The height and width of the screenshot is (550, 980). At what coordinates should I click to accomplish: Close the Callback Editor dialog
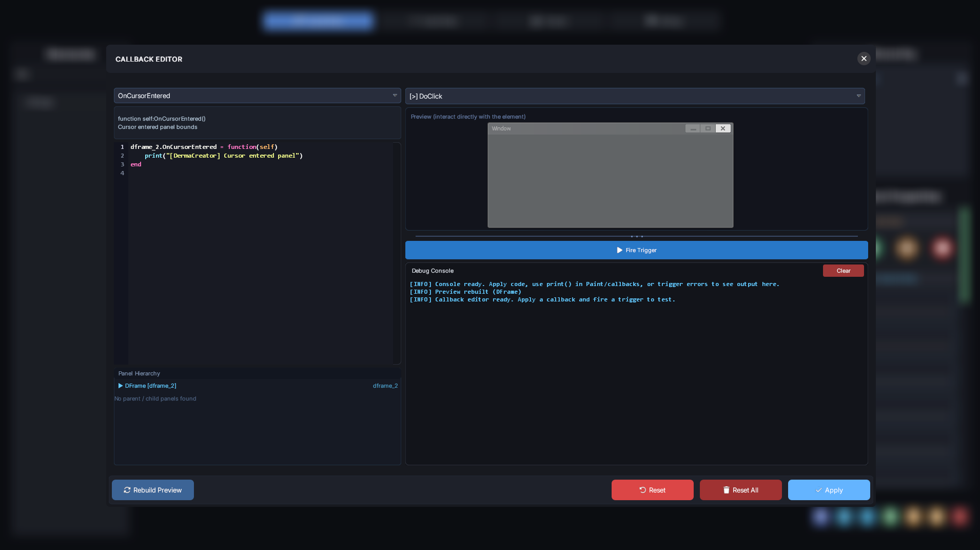coord(864,59)
